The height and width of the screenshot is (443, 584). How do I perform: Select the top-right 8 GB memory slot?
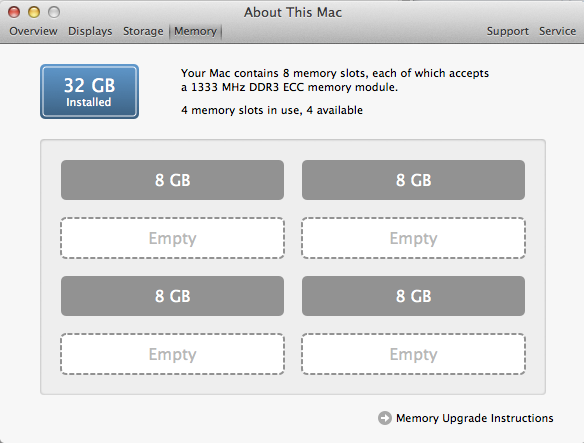pyautogui.click(x=413, y=180)
